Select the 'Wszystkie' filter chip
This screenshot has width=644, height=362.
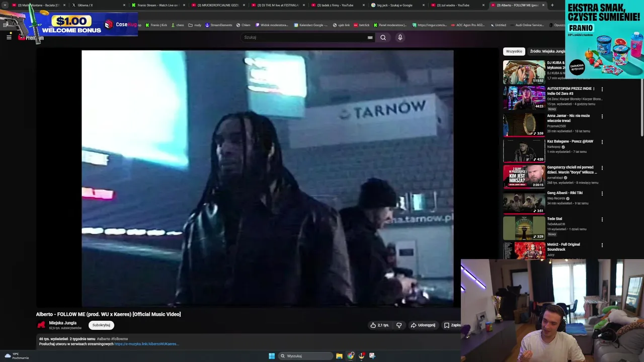514,51
